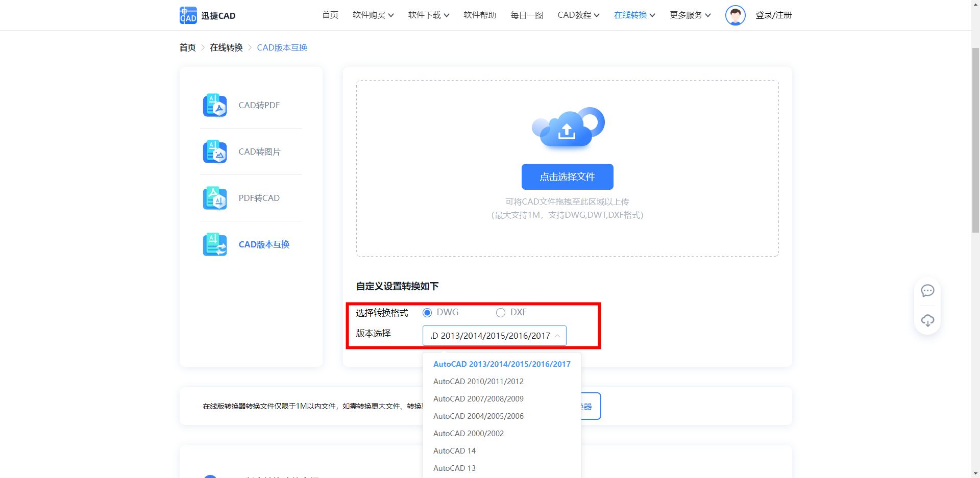Choose AutoCAD 13 option
980x478 pixels.
point(502,468)
